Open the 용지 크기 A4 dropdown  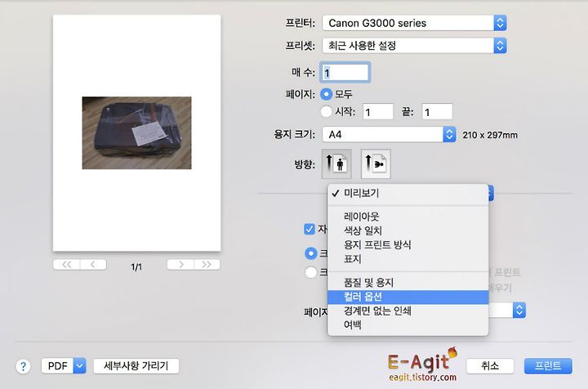click(389, 134)
